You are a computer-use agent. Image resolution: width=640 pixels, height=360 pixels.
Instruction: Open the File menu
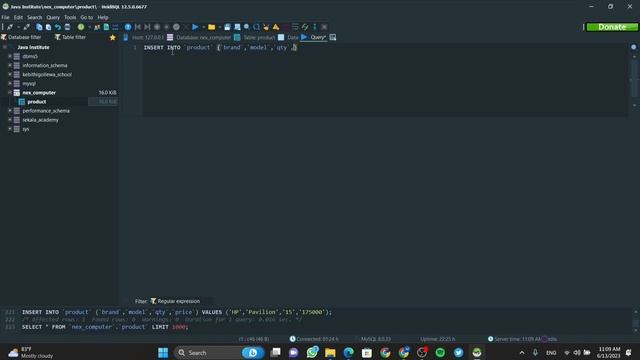click(5, 18)
